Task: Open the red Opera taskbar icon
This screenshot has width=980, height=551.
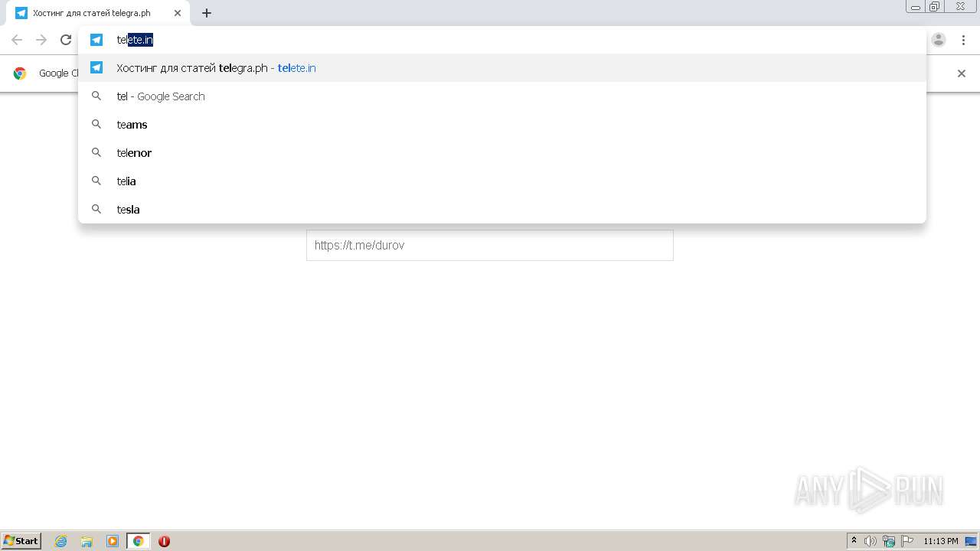Action: click(164, 541)
